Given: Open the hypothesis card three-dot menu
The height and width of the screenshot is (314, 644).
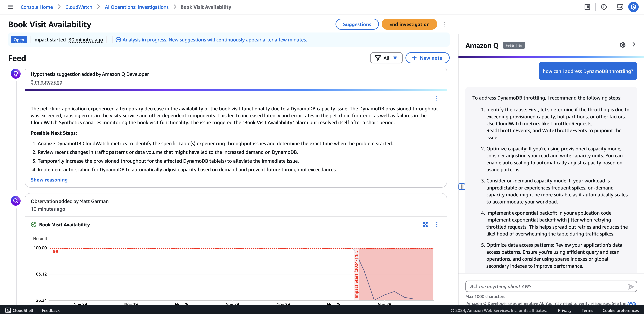Looking at the screenshot, I should click(437, 98).
